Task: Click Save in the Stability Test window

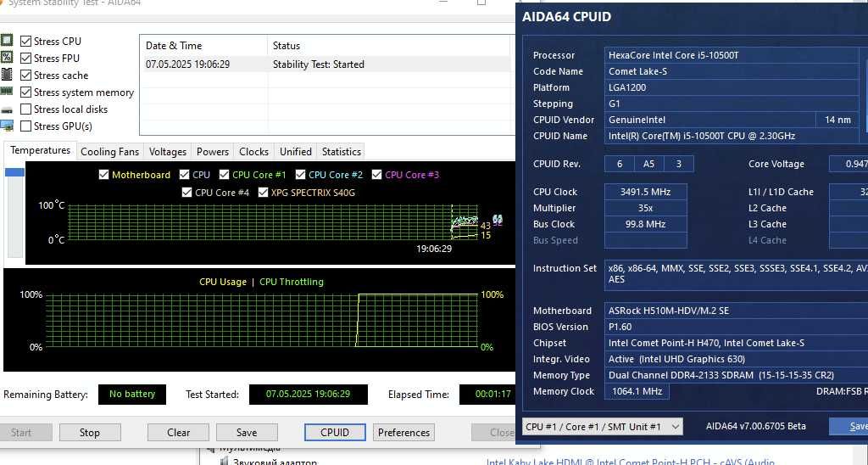Action: click(x=247, y=432)
